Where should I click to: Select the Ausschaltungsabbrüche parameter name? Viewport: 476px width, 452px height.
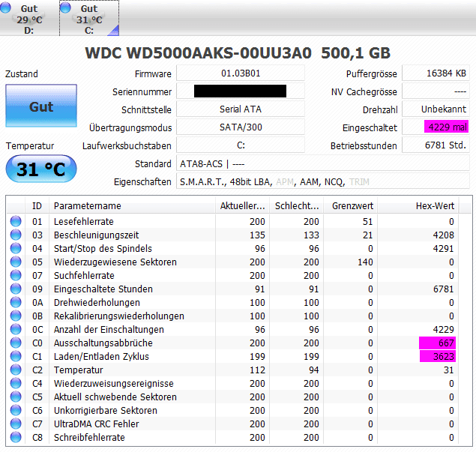103,343
